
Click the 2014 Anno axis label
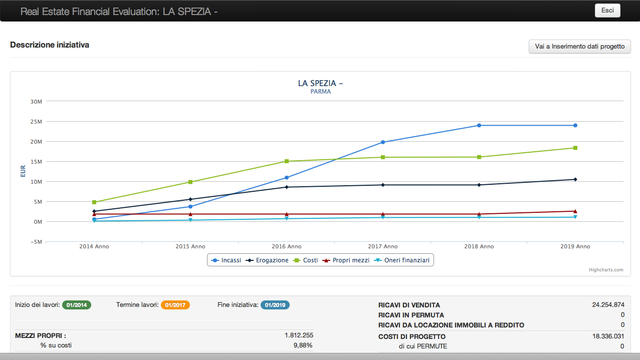tap(94, 247)
